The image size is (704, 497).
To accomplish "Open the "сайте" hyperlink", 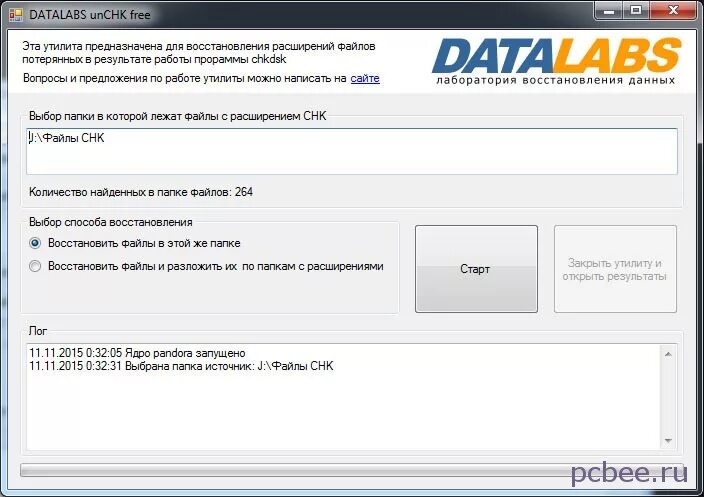I will (x=365, y=79).
